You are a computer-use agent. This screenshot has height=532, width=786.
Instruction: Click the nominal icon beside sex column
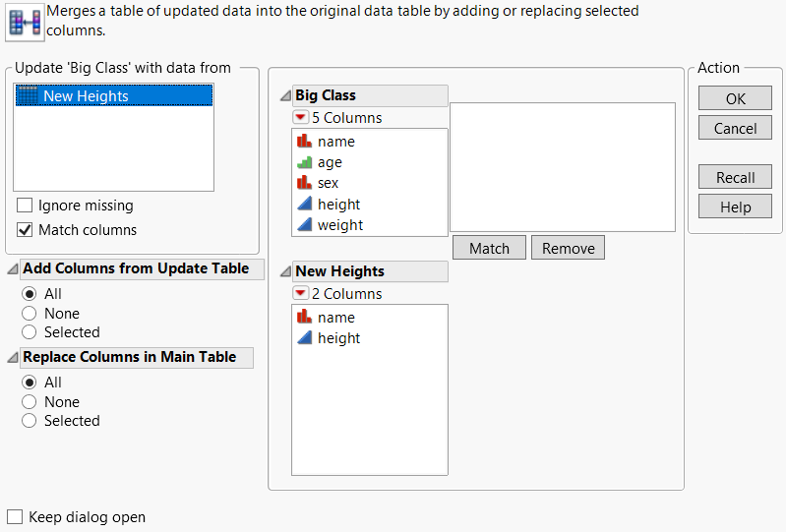[x=304, y=183]
